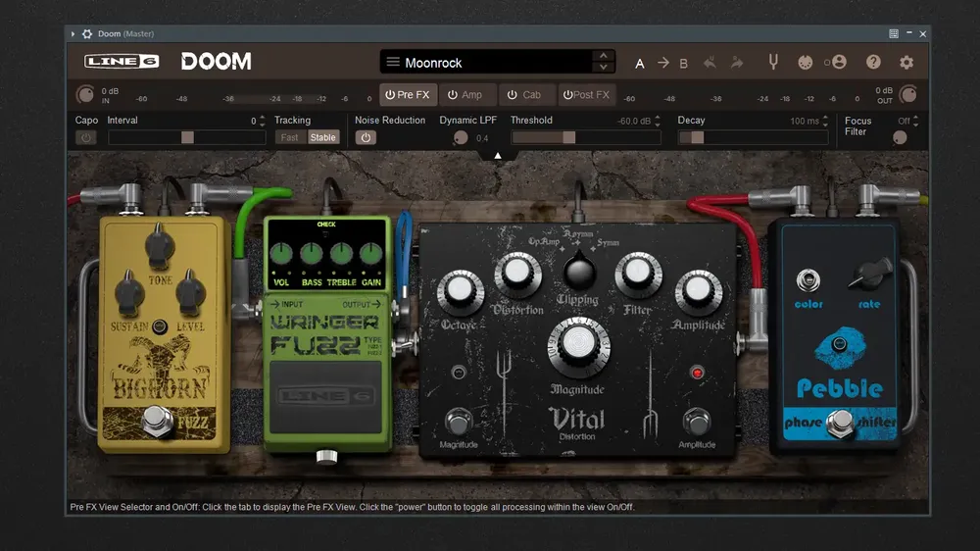Switch to the Post FX view tab

[x=586, y=94]
